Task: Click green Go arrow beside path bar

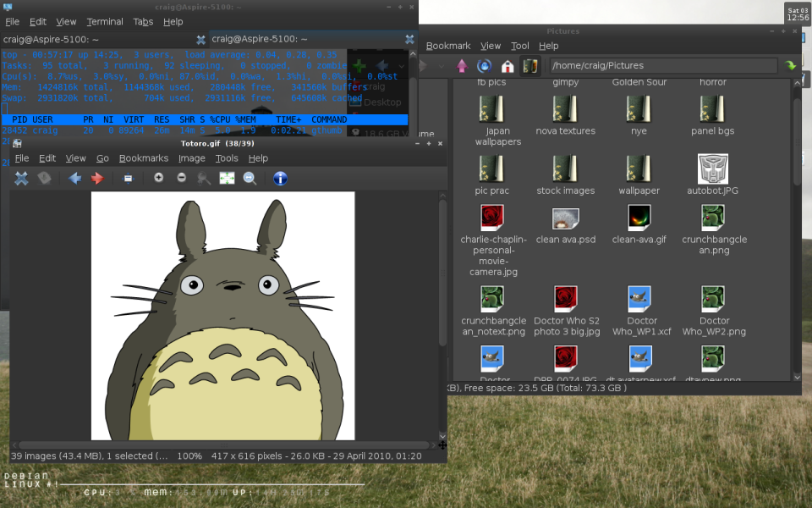Action: pyautogui.click(x=790, y=65)
